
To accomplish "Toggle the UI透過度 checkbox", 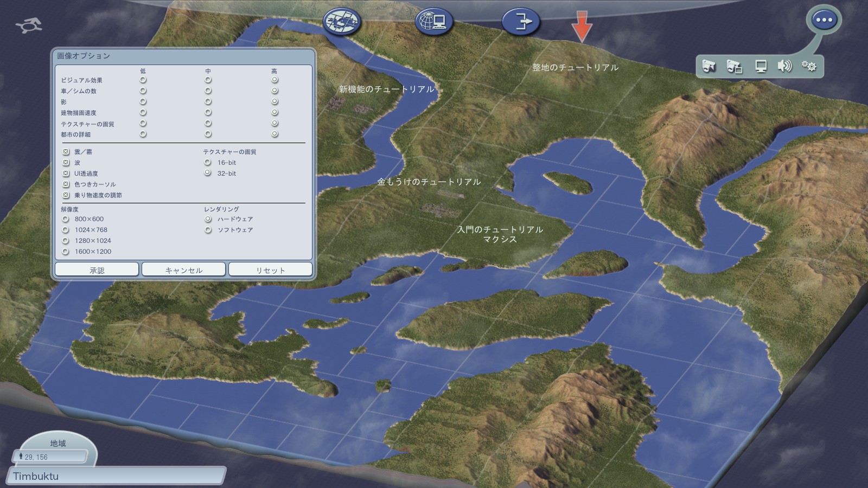I will pyautogui.click(x=66, y=174).
